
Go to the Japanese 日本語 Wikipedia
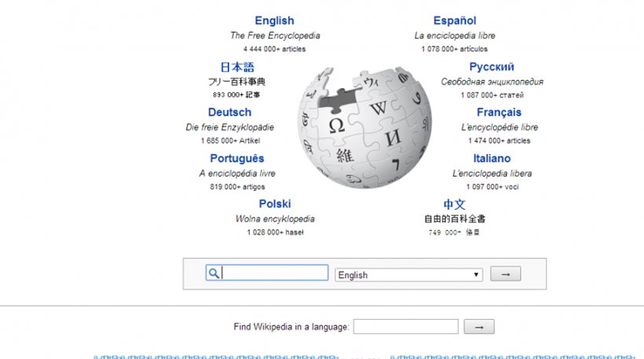[x=236, y=68]
